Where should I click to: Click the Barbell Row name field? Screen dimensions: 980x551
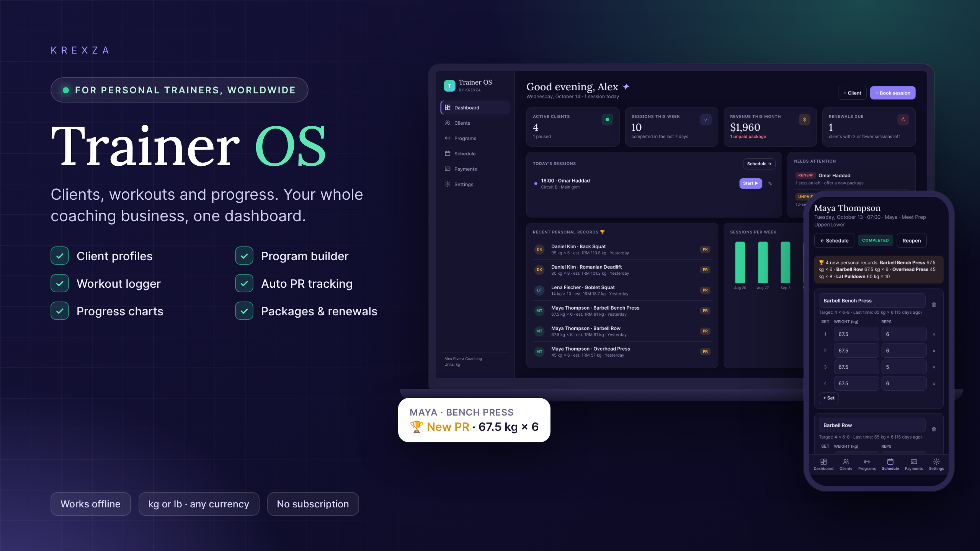pos(872,425)
